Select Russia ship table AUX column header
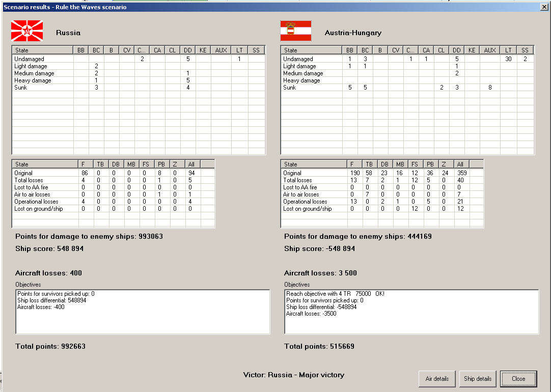551x392 pixels. (221, 50)
